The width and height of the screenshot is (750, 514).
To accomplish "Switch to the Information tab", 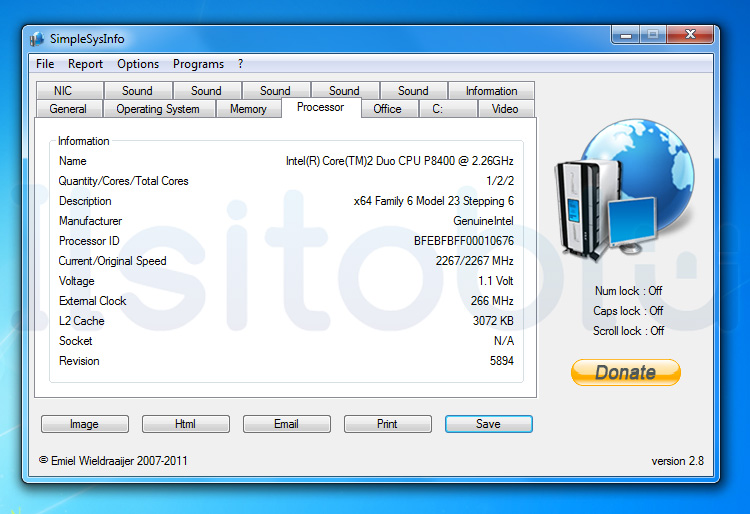I will pos(491,90).
